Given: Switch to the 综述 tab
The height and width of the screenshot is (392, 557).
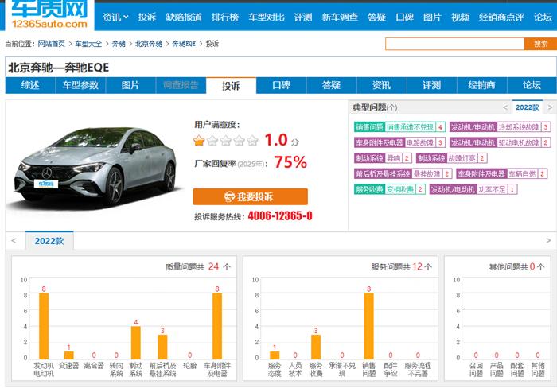Looking at the screenshot, I should 30,85.
